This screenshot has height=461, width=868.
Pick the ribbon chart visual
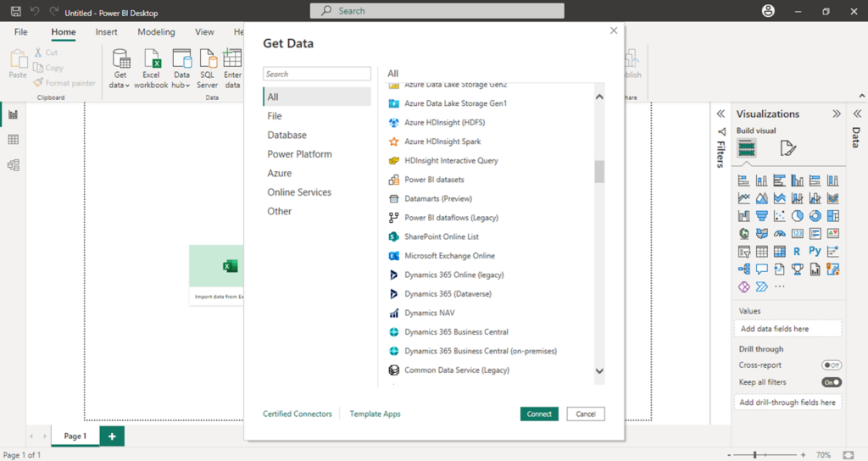(x=832, y=198)
